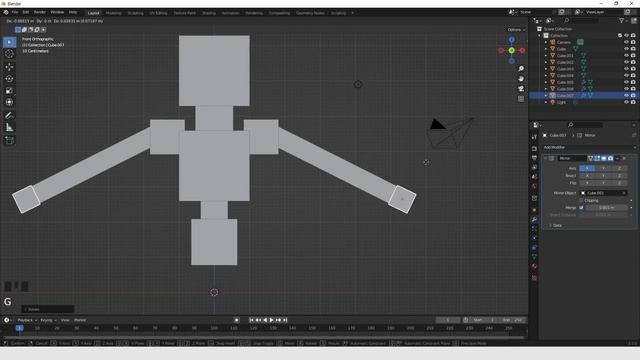Open the Texture properties tab
The height and width of the screenshot is (360, 640).
(x=535, y=278)
